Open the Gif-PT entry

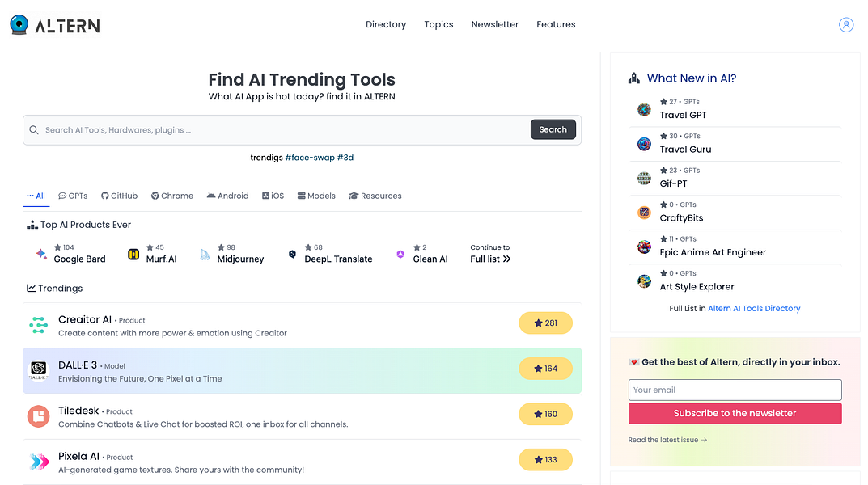point(673,183)
